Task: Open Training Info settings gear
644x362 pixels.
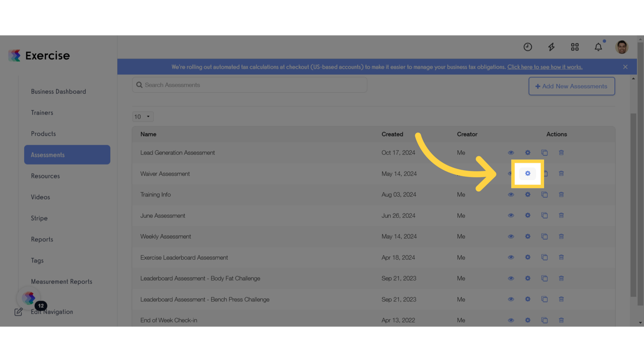Action: 528,195
